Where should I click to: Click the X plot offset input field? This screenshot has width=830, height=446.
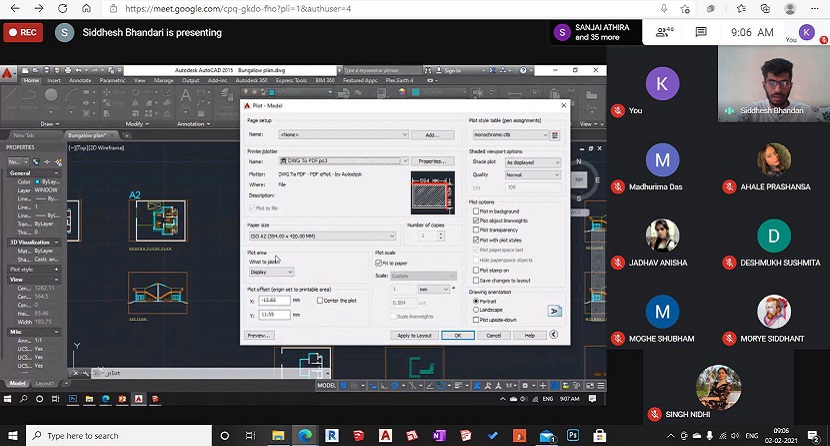[x=273, y=300]
